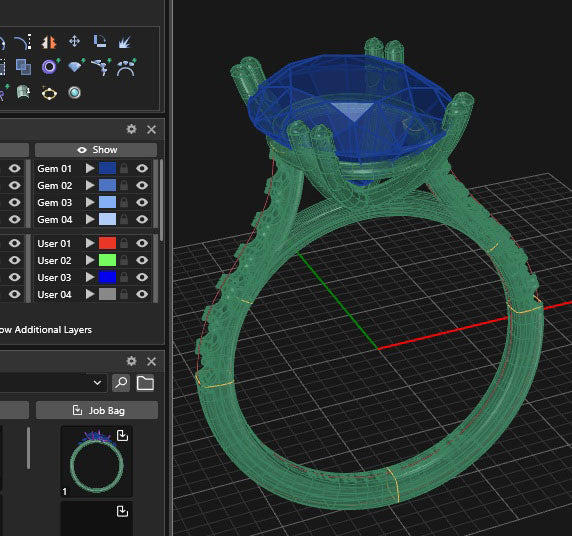Expand Gem 04 layer triangle arrow
This screenshot has width=572, height=536.
(90, 219)
